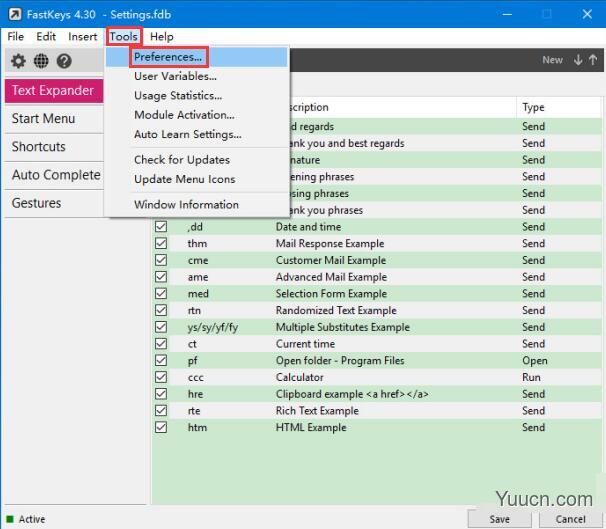Click the Randomized Text Example text
Viewport: 606px width, 529px height.
336,310
